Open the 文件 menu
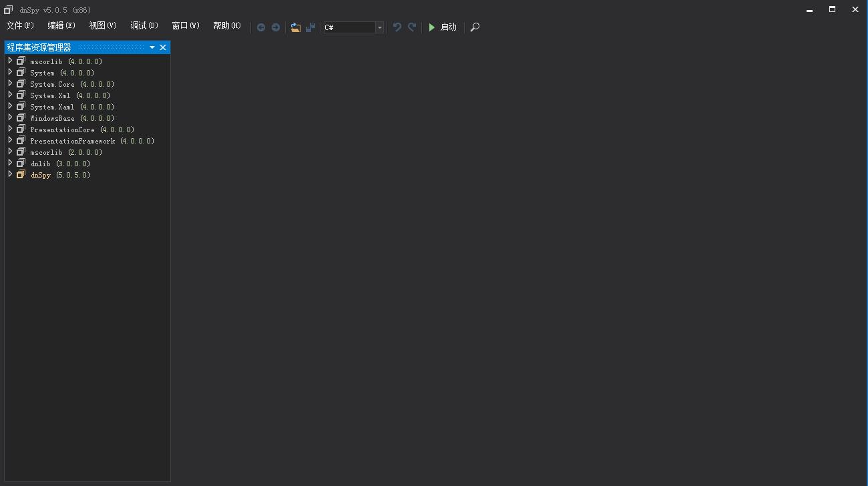 (19, 25)
